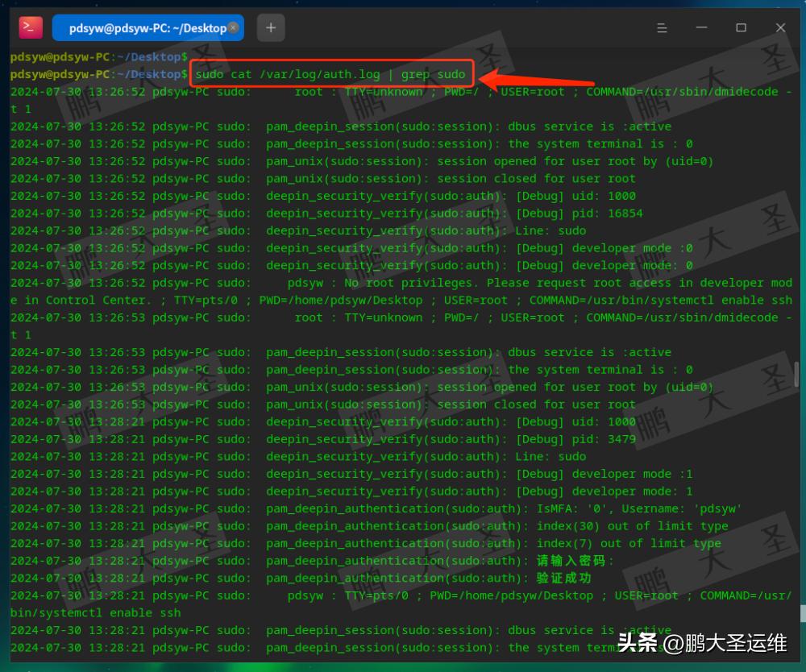Screen dimensions: 806x672
Task: Click the 'index(30) out of limit type' text
Action: pos(632,526)
